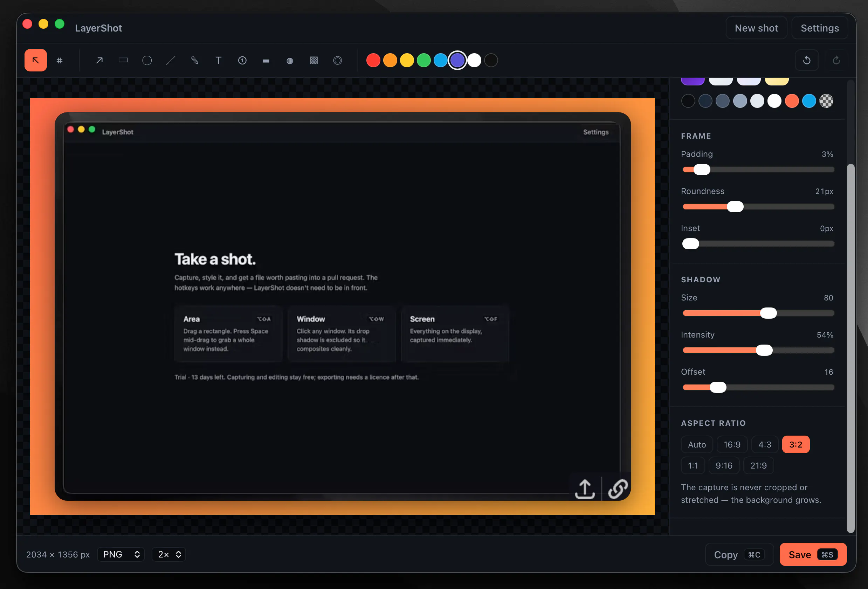Choose the solid filled bar tool

coord(266,60)
